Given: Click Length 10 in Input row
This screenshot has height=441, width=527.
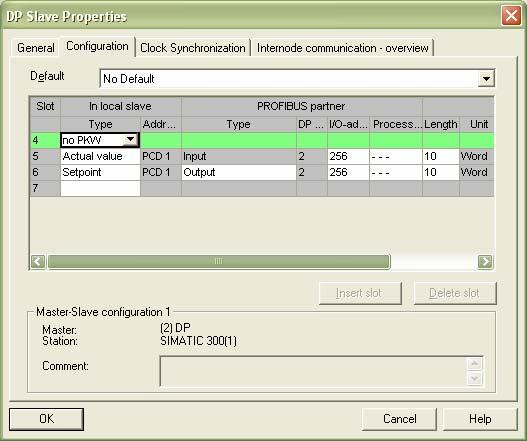Looking at the screenshot, I should (441, 156).
